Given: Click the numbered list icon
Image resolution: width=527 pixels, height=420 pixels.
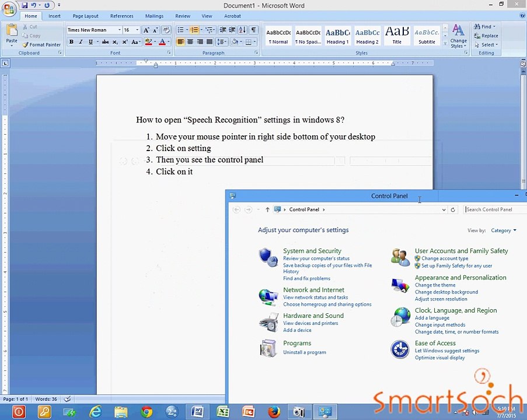Looking at the screenshot, I should tap(194, 30).
